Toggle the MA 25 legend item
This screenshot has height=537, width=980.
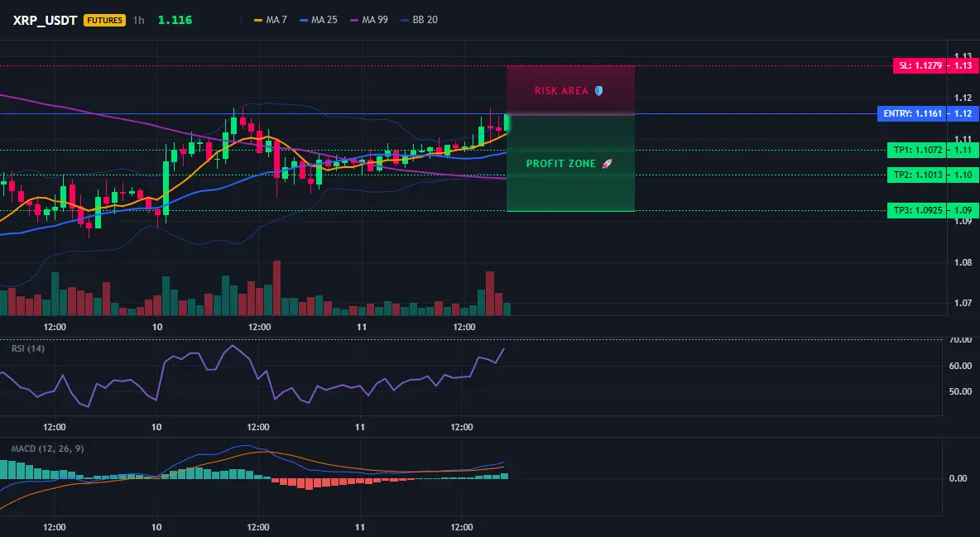pyautogui.click(x=319, y=20)
